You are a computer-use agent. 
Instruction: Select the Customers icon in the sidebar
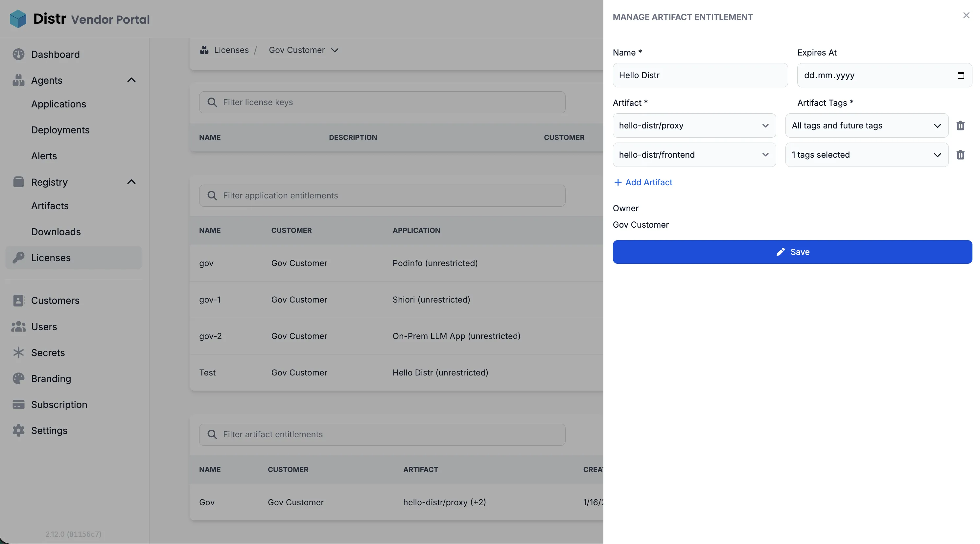click(19, 300)
